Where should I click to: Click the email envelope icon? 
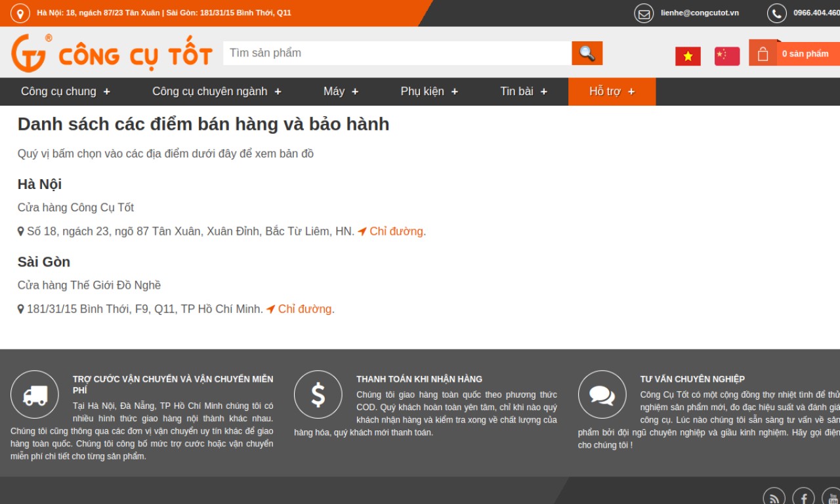[x=644, y=13]
